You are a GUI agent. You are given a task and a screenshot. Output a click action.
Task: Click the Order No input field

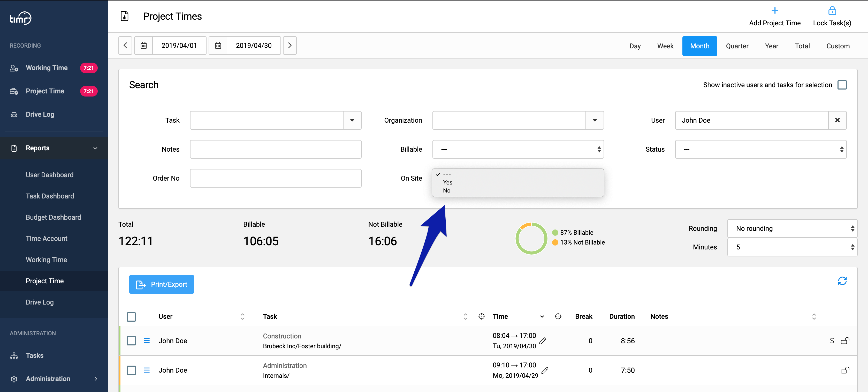[275, 178]
